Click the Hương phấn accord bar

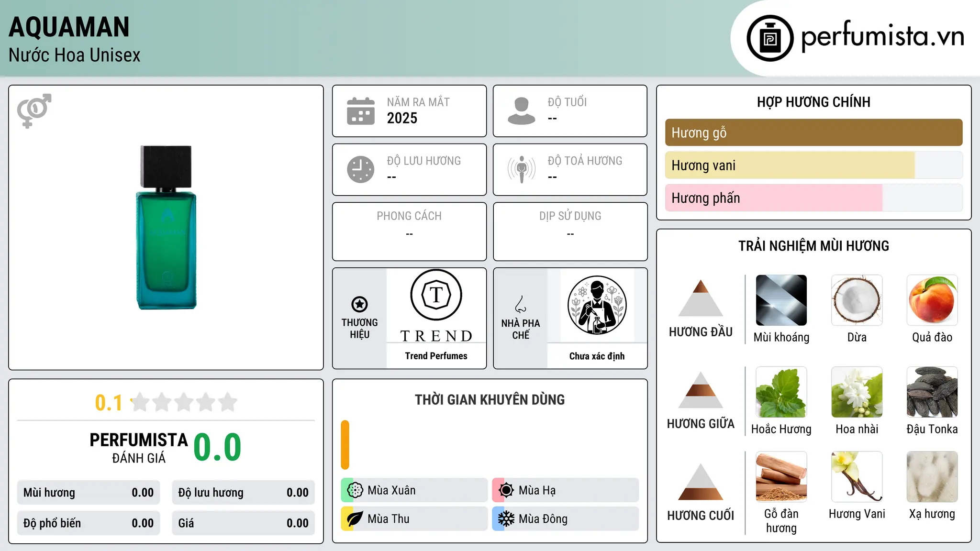pyautogui.click(x=813, y=198)
